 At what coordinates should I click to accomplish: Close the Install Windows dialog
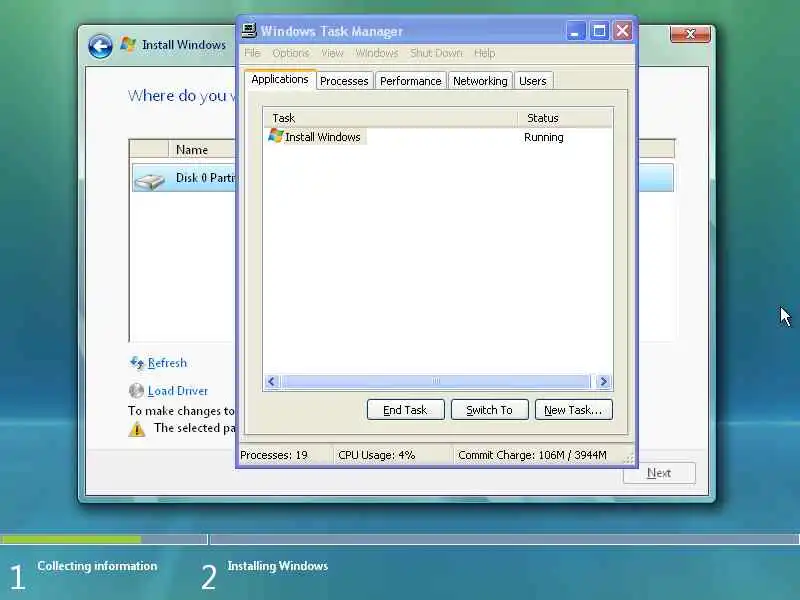pyautogui.click(x=690, y=34)
